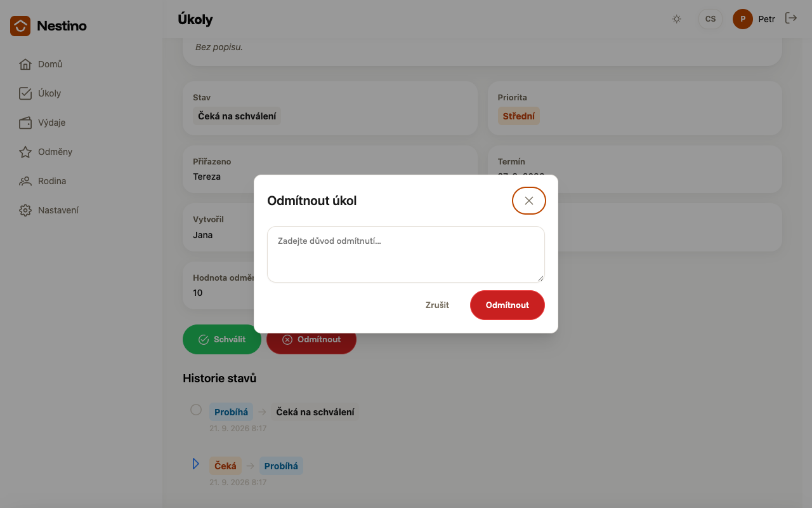Screen dimensions: 812x508
Task: Click the reward value 10
Action: pos(198,293)
